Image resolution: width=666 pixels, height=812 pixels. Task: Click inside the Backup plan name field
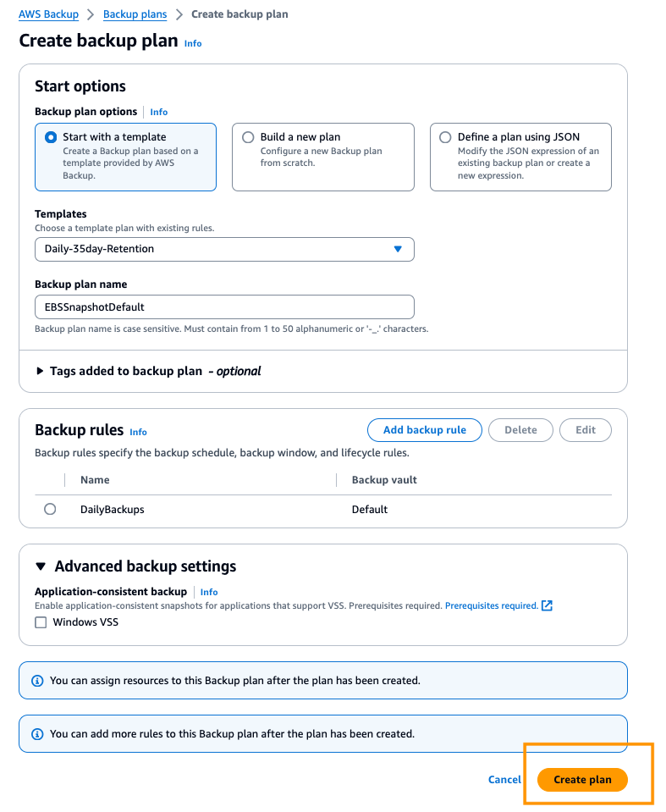tap(224, 307)
